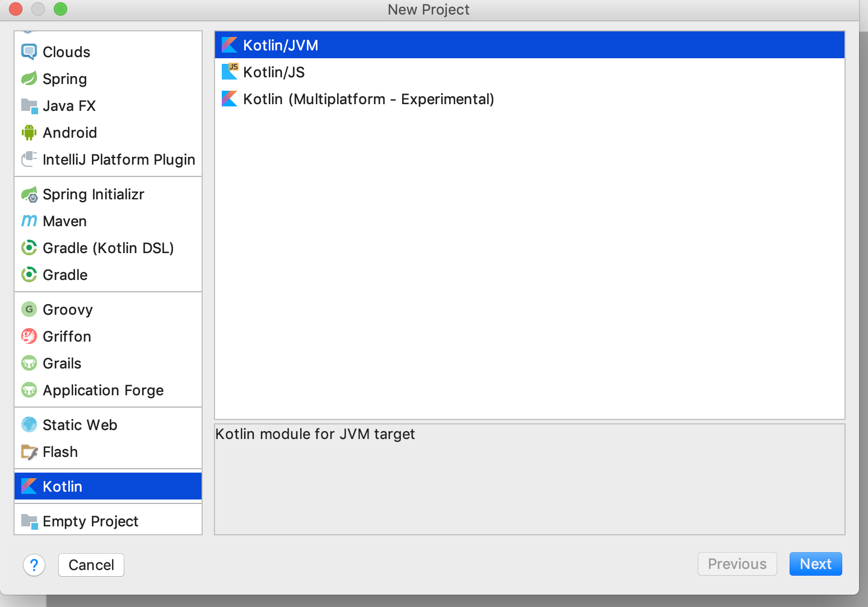This screenshot has width=868, height=607.
Task: Click the Groovy G icon
Action: [29, 310]
